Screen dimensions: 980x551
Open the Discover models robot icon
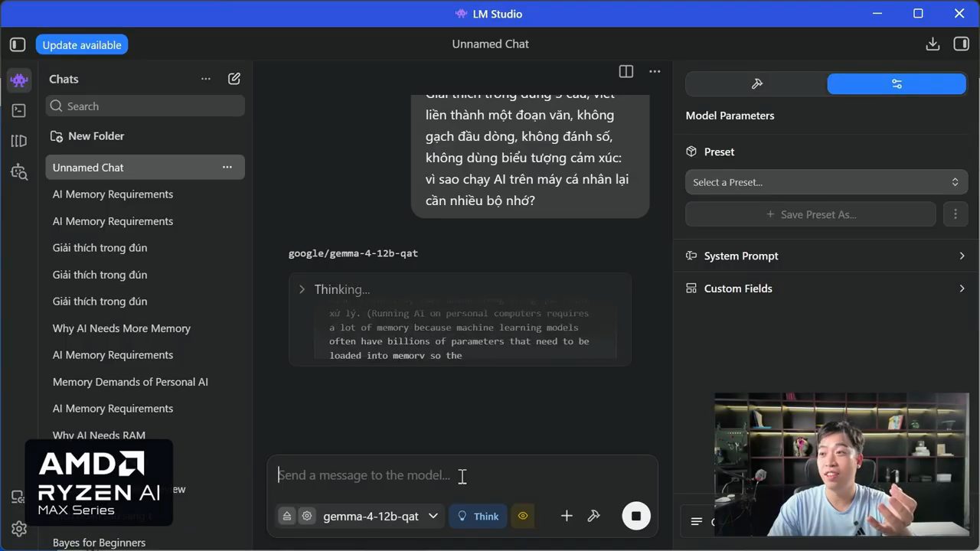pos(19,171)
